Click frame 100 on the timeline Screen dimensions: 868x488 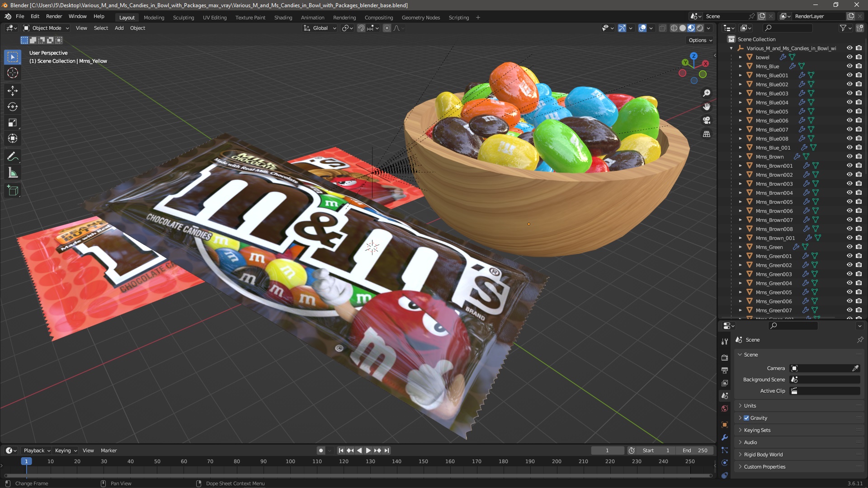[x=290, y=462]
